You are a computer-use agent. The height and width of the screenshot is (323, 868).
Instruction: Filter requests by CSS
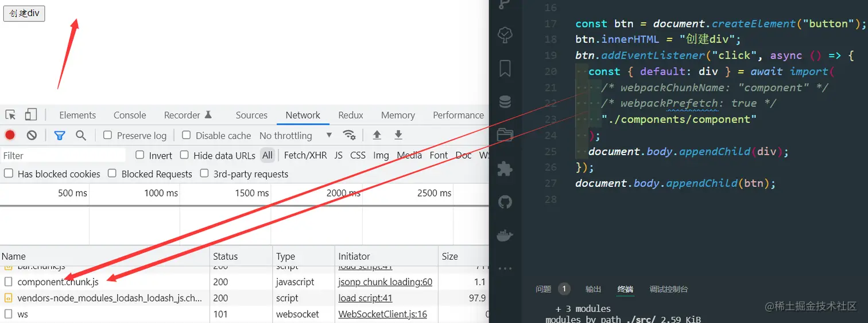pos(358,155)
